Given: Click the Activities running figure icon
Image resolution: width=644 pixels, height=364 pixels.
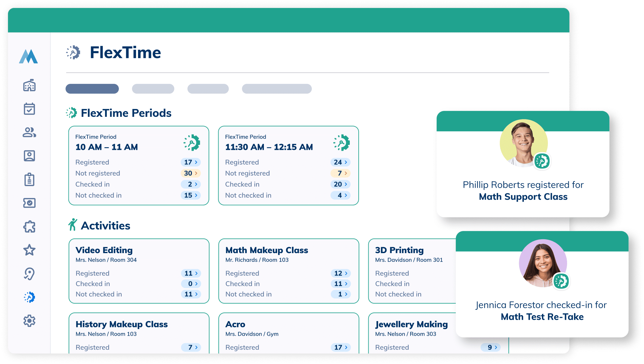Looking at the screenshot, I should [73, 225].
